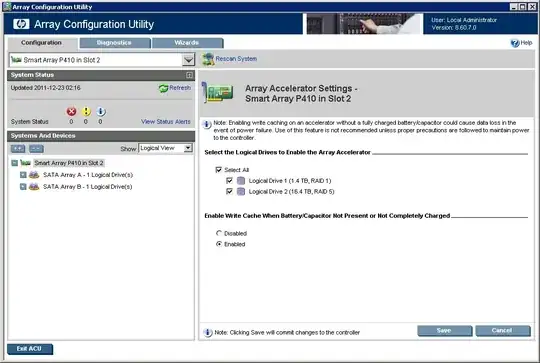
Task: Open the Show Logical View dropdown
Action: [165, 148]
